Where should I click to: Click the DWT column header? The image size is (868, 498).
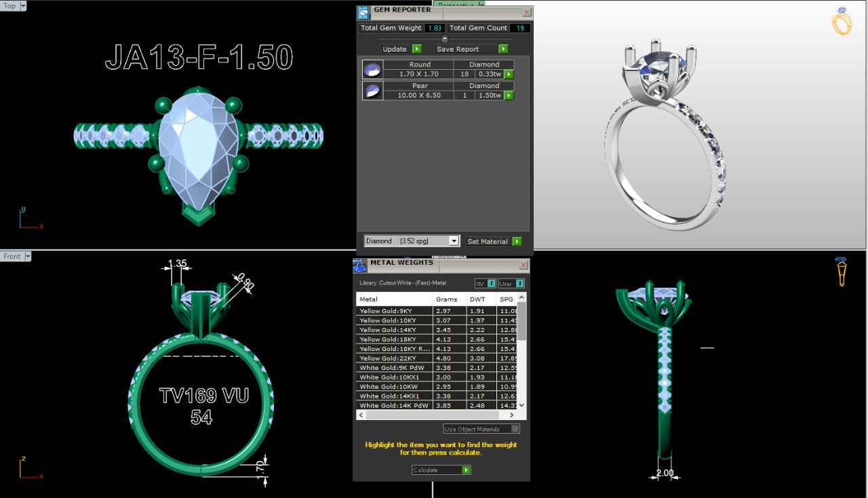coord(481,299)
